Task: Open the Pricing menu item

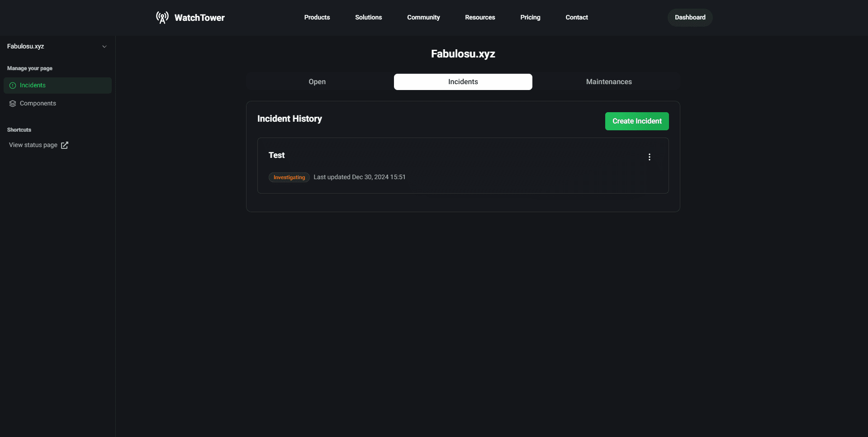Action: point(530,17)
